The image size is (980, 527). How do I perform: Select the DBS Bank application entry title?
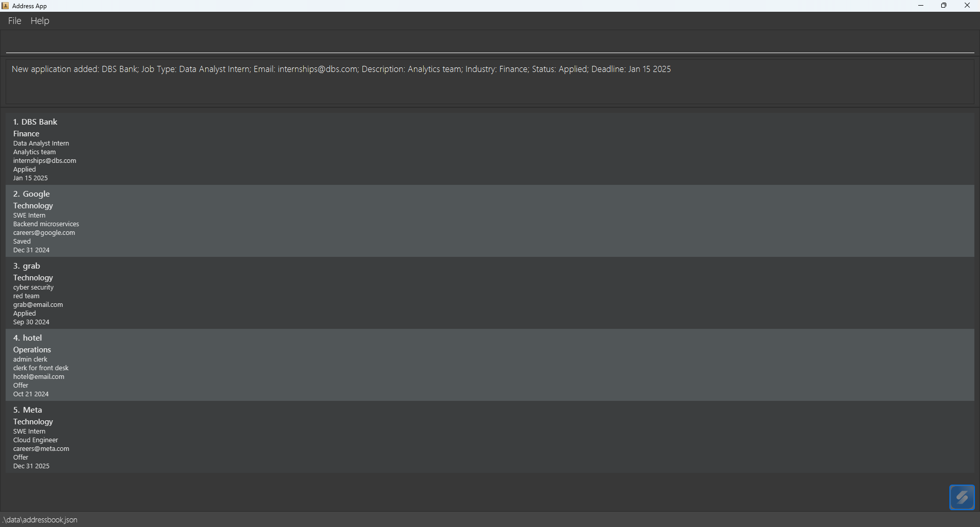click(x=35, y=122)
